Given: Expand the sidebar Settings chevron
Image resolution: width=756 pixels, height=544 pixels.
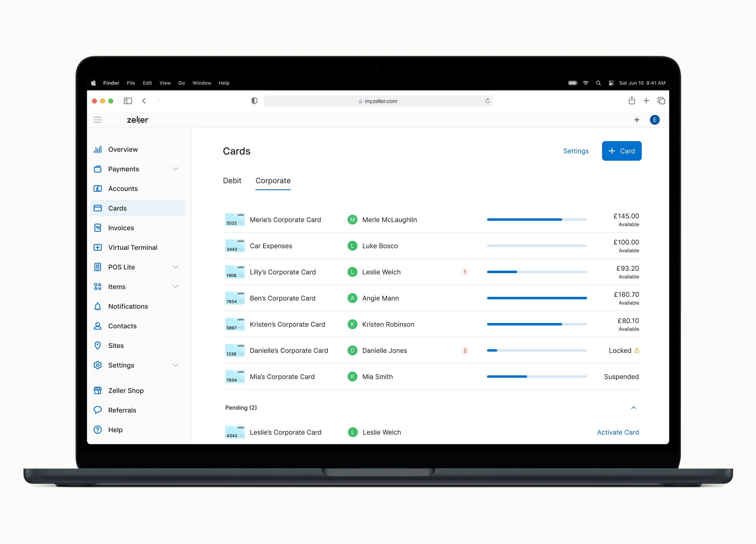Looking at the screenshot, I should click(175, 365).
